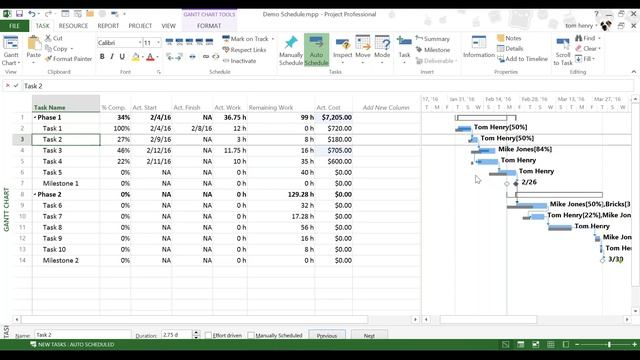Activate the Format Painter
This screenshot has width=640, height=360.
69,59
